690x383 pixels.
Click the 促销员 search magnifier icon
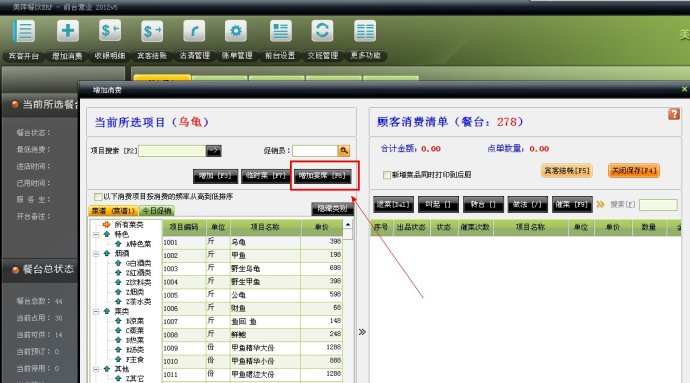tap(344, 151)
